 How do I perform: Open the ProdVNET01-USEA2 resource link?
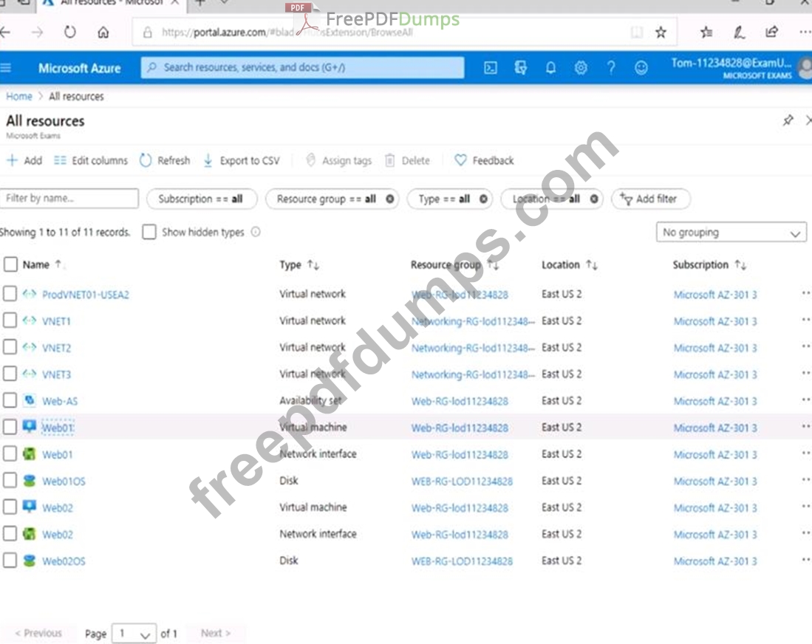[x=86, y=295]
